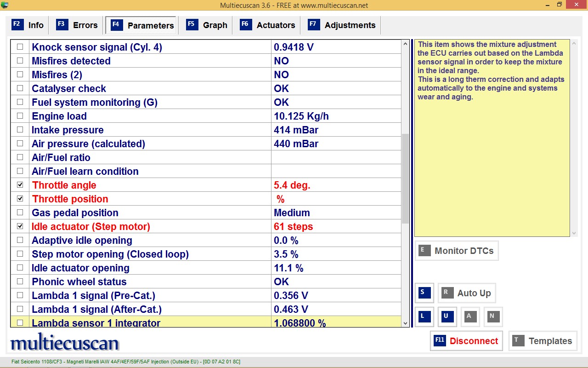Switch to the Adjustments tab
Viewport: 588px width, 368px height.
(x=342, y=25)
